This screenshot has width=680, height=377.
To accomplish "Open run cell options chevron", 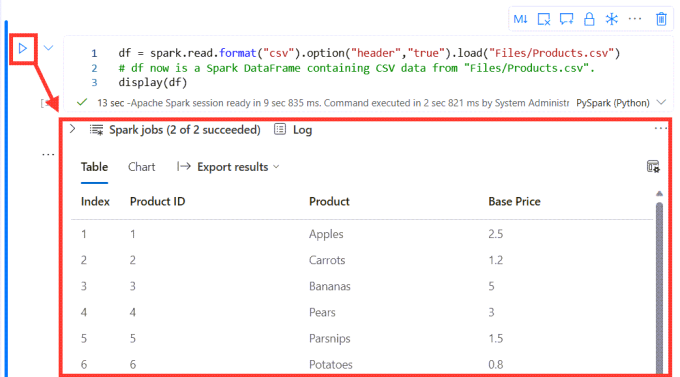I will pos(48,48).
